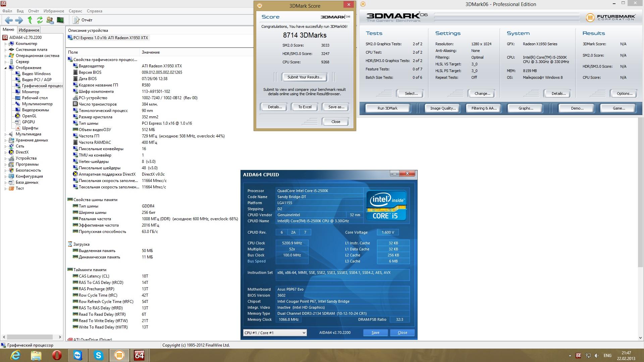Open the CPU #1 / Core #1 dropdown
644x362 pixels.
(x=275, y=333)
